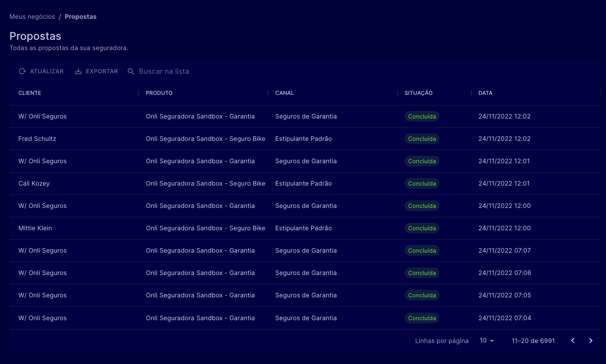This screenshot has width=606, height=364.
Task: Sort by the DATA column header
Action: pos(485,93)
